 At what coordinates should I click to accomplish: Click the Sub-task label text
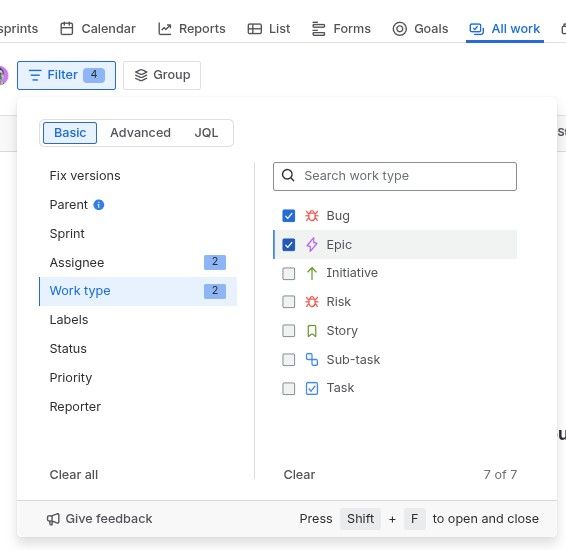pyautogui.click(x=353, y=359)
